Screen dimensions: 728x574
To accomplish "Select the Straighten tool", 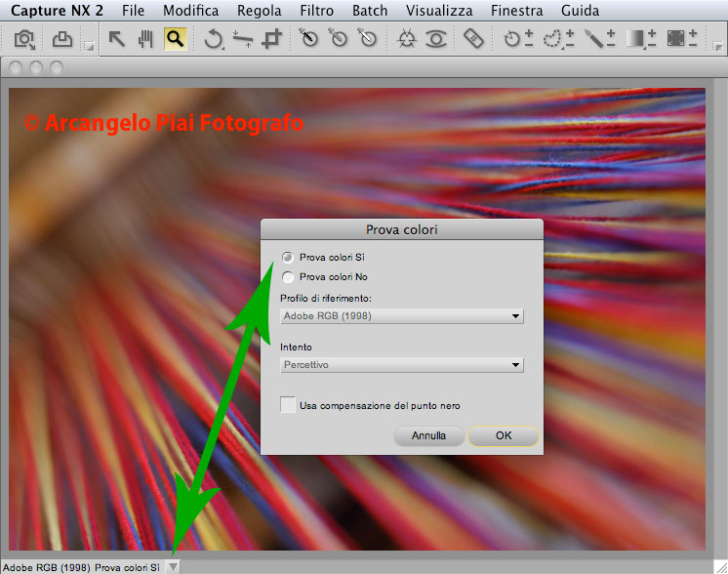I will (243, 39).
